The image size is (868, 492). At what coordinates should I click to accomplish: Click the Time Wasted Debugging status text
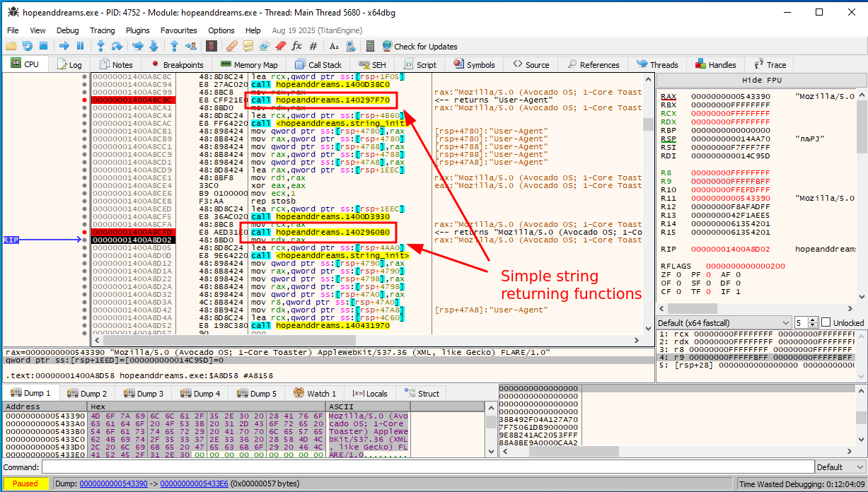801,484
